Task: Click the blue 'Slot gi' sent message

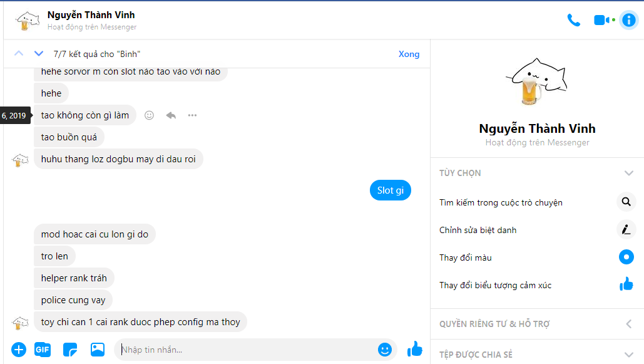Action: pyautogui.click(x=390, y=190)
